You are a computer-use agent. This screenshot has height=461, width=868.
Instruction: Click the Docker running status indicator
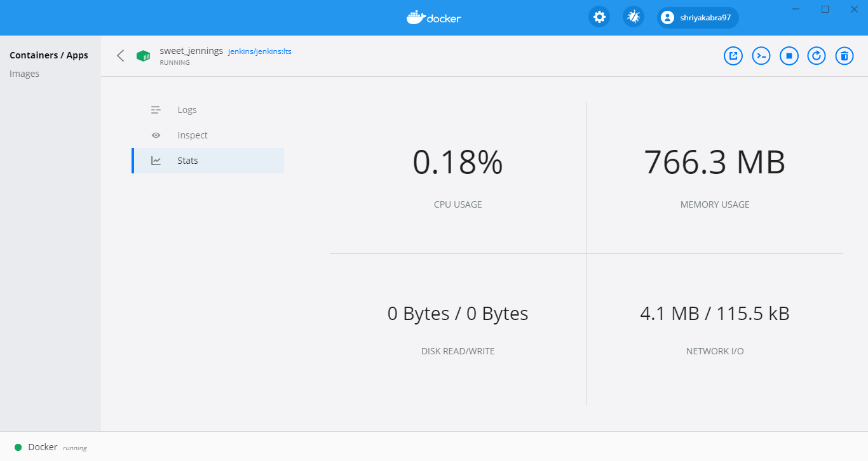coord(18,447)
